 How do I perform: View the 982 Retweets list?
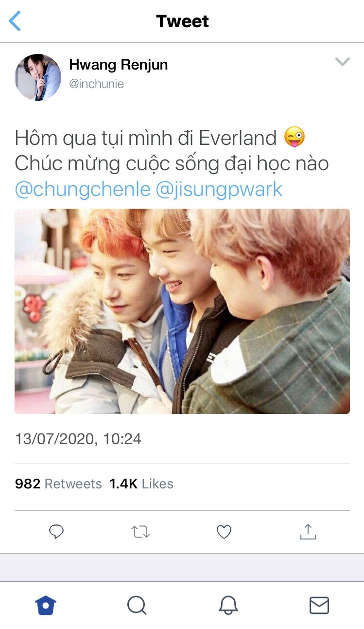tap(58, 484)
